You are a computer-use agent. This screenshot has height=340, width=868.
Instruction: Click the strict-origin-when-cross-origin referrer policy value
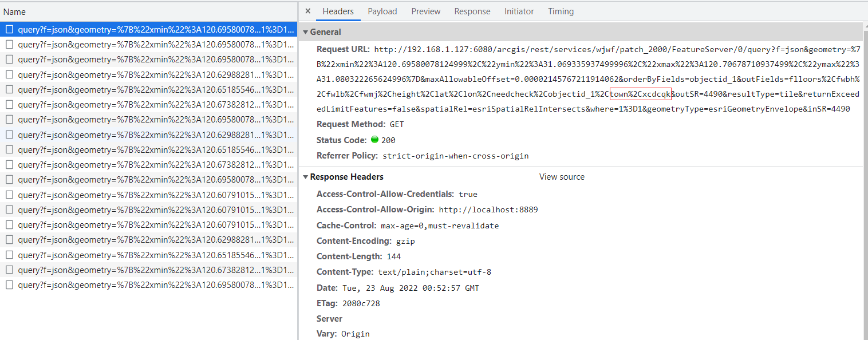pos(456,156)
